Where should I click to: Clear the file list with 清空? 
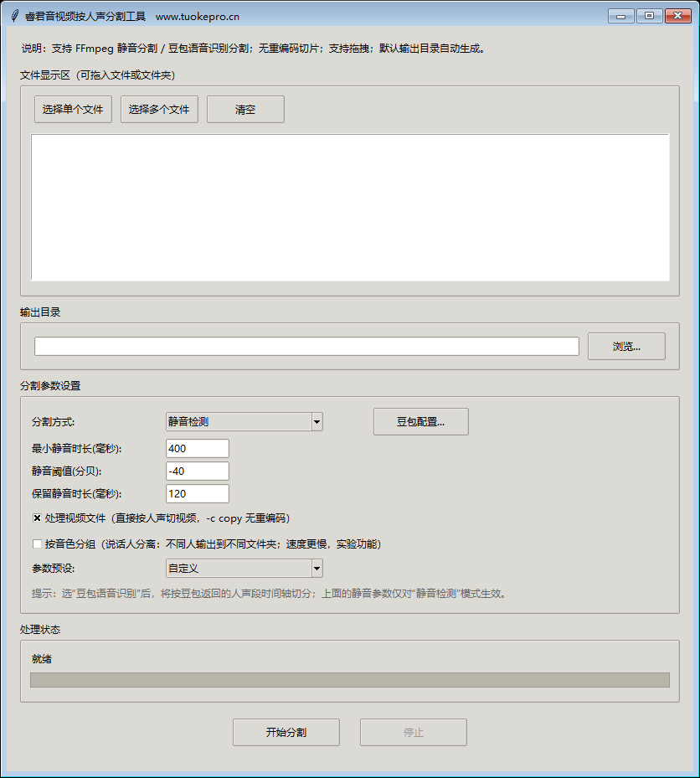coord(245,109)
